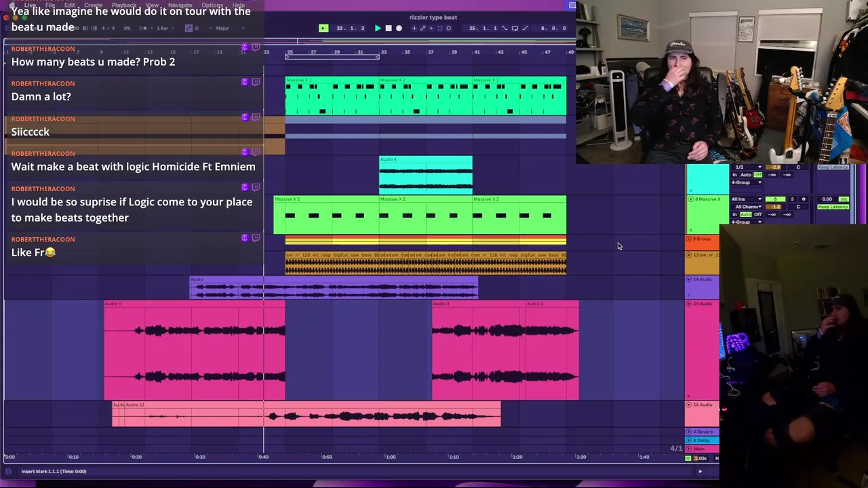The width and height of the screenshot is (868, 488).
Task: Click the MIDI overdub plus icon
Action: click(x=414, y=28)
